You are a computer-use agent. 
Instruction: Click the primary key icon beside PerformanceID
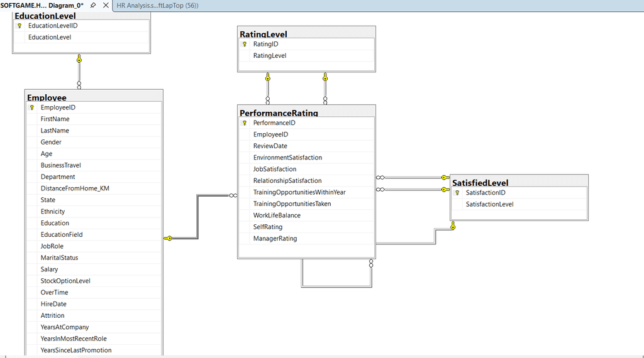pyautogui.click(x=244, y=123)
